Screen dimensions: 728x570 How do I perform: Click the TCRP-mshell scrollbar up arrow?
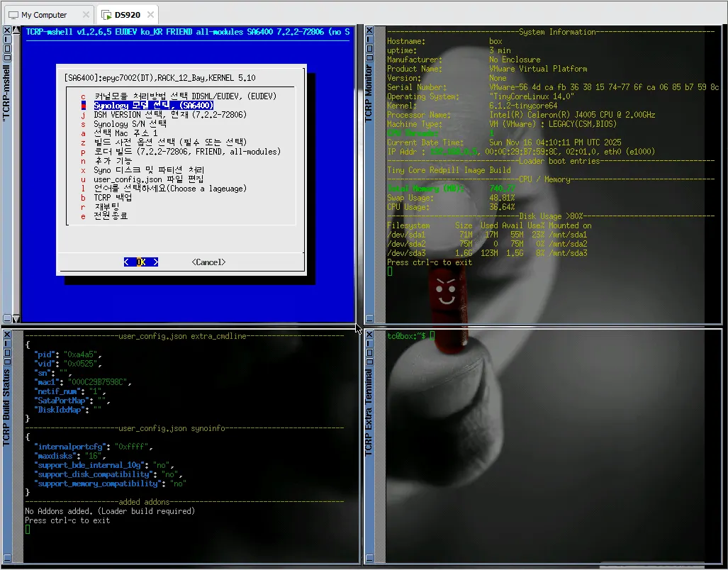pyautogui.click(x=16, y=30)
